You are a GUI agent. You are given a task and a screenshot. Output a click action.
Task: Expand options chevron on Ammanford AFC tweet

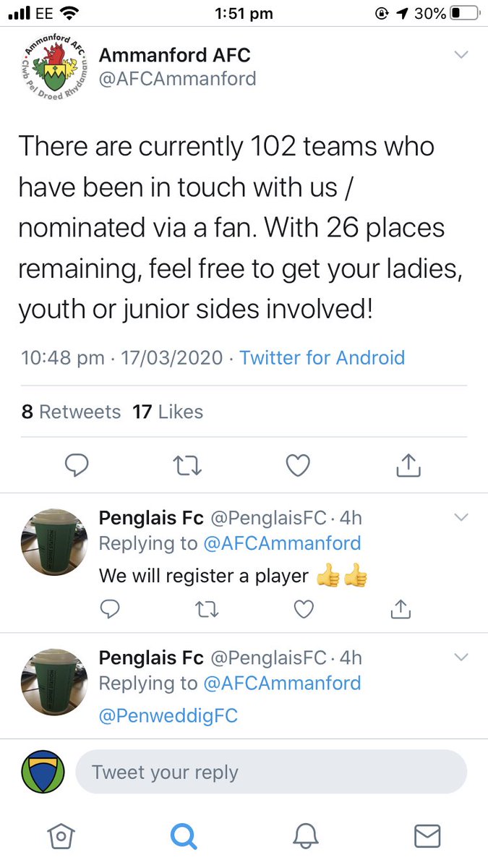(x=461, y=55)
